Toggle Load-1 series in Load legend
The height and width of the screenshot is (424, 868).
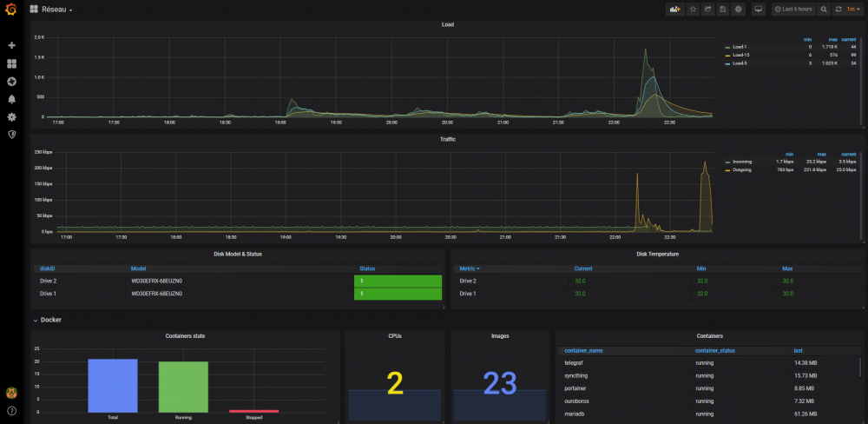[x=740, y=47]
